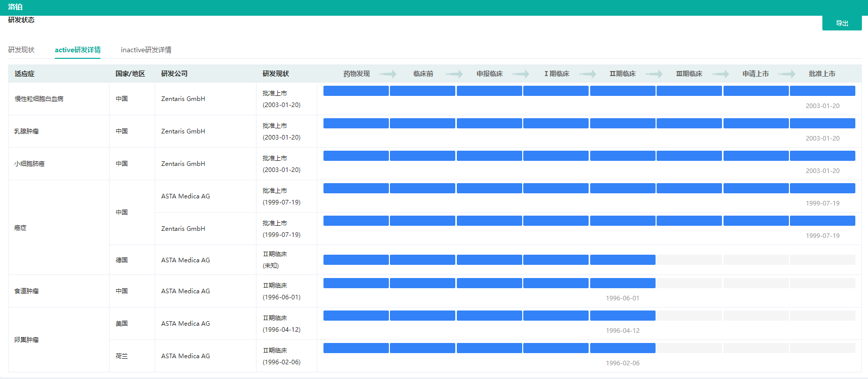Open the inactive研发详情 tab
This screenshot has height=379, width=868.
click(x=146, y=50)
